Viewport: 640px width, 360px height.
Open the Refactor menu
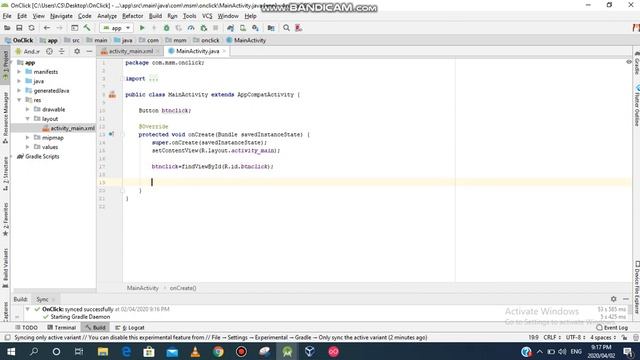[x=133, y=16]
